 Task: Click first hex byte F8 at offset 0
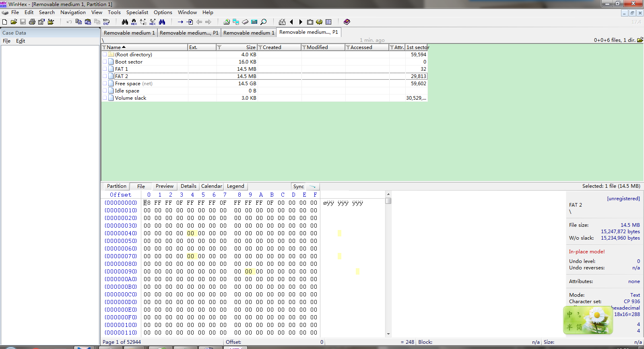click(147, 203)
